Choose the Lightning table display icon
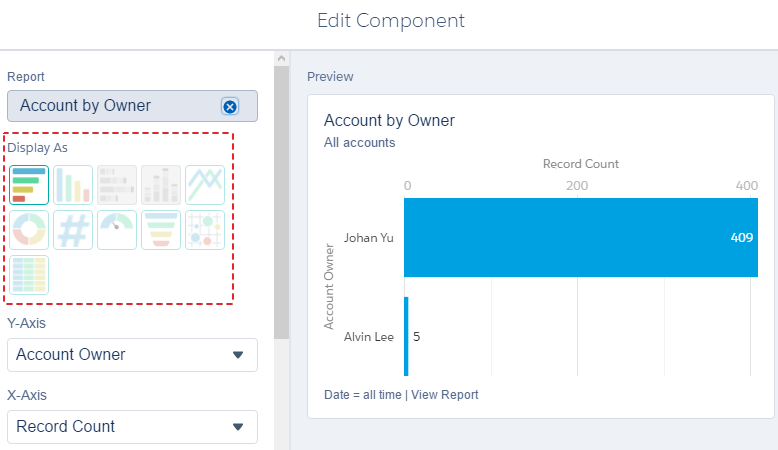This screenshot has width=778, height=450. 29,275
